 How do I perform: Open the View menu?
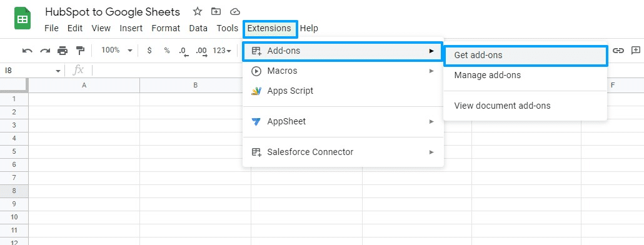(x=101, y=28)
